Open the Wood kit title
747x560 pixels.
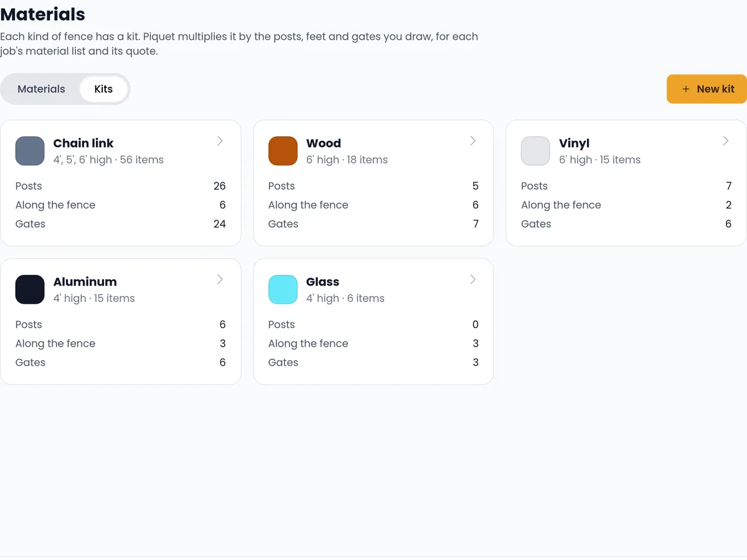pos(324,143)
